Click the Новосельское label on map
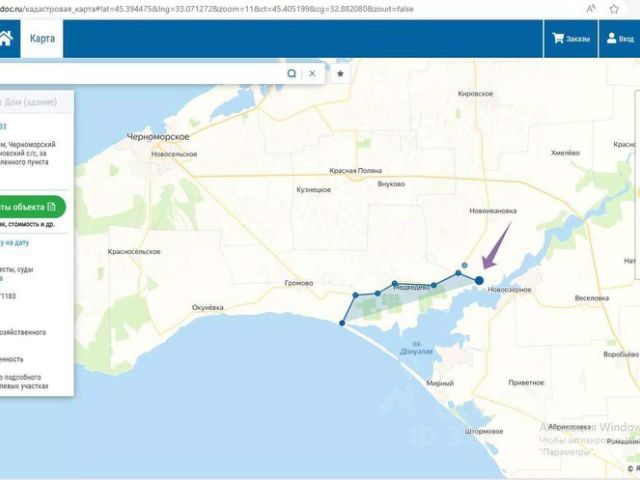The image size is (640, 480). coord(174,154)
